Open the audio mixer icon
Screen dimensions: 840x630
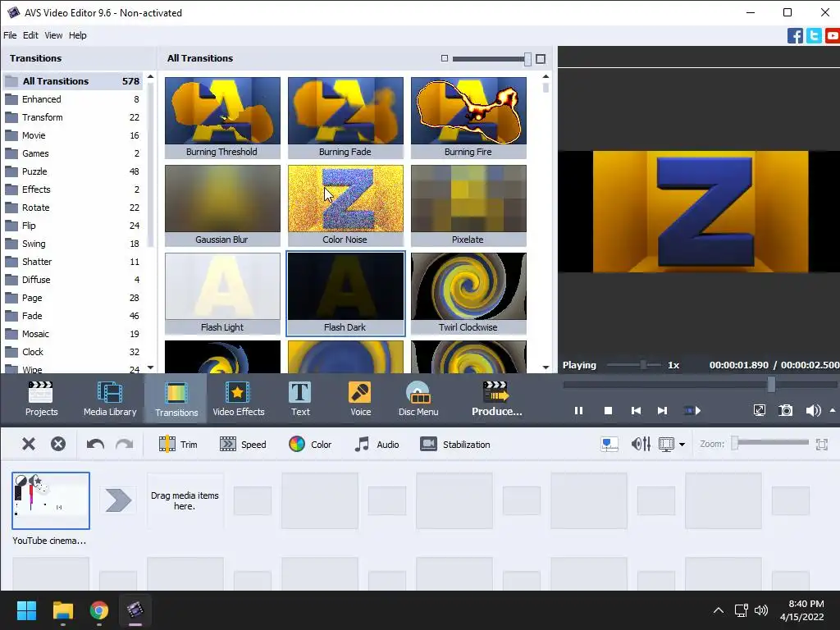[x=641, y=444]
